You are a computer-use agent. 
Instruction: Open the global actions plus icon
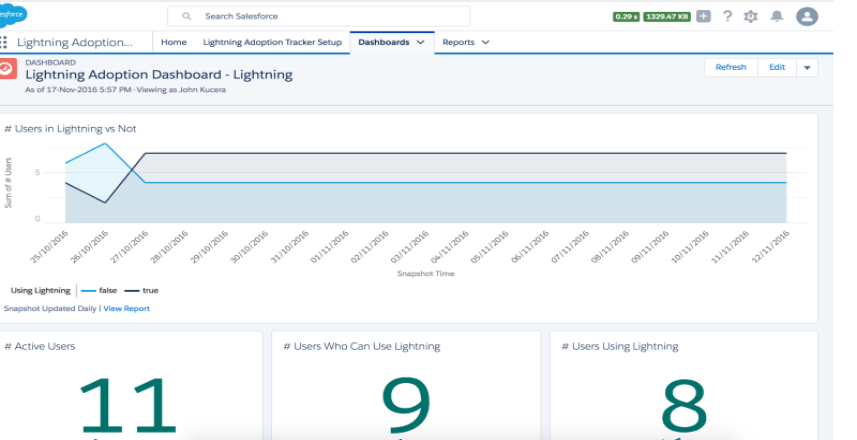click(x=703, y=16)
